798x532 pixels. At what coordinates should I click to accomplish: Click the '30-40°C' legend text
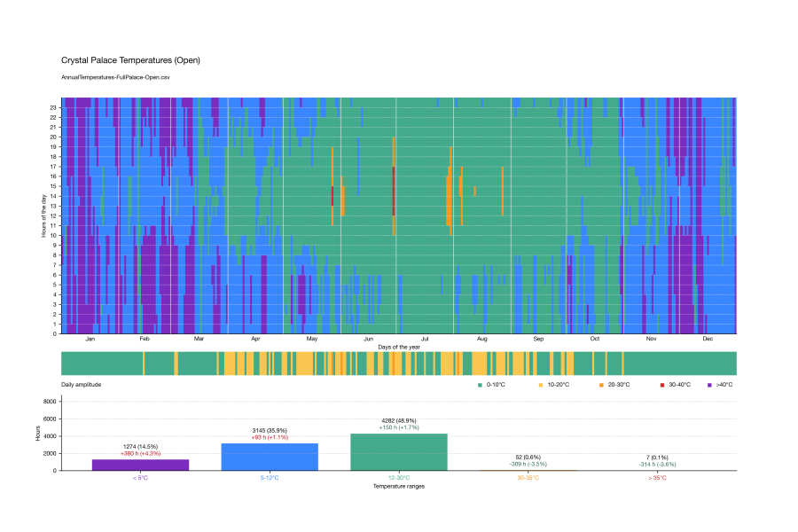(679, 384)
